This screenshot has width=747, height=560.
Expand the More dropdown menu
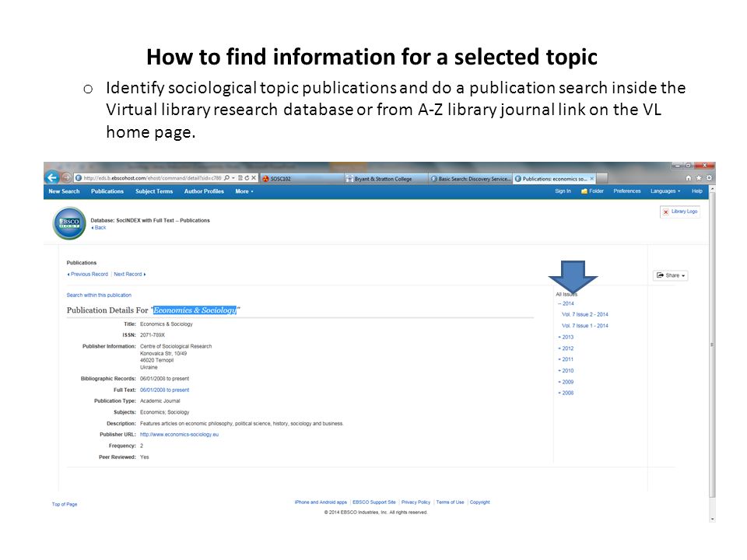(244, 191)
